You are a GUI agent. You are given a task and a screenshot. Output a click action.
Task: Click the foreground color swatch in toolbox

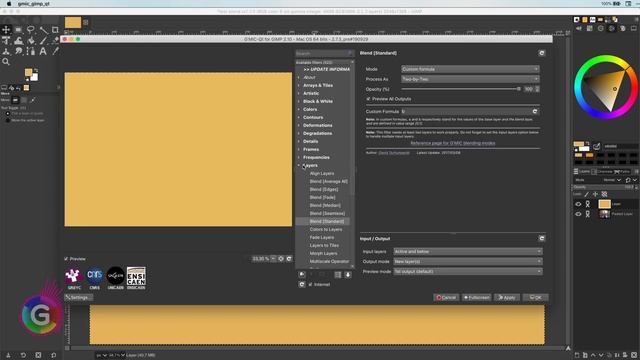28,73
